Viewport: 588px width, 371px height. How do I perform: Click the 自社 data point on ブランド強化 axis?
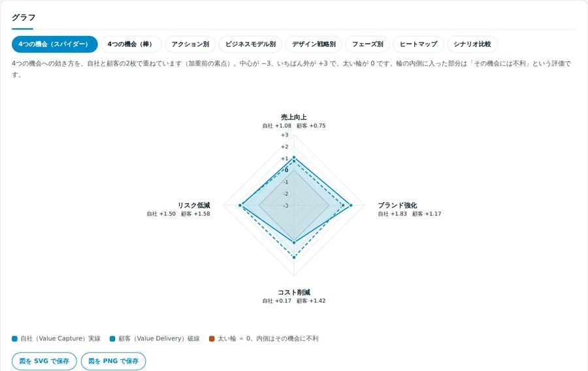pyautogui.click(x=351, y=205)
